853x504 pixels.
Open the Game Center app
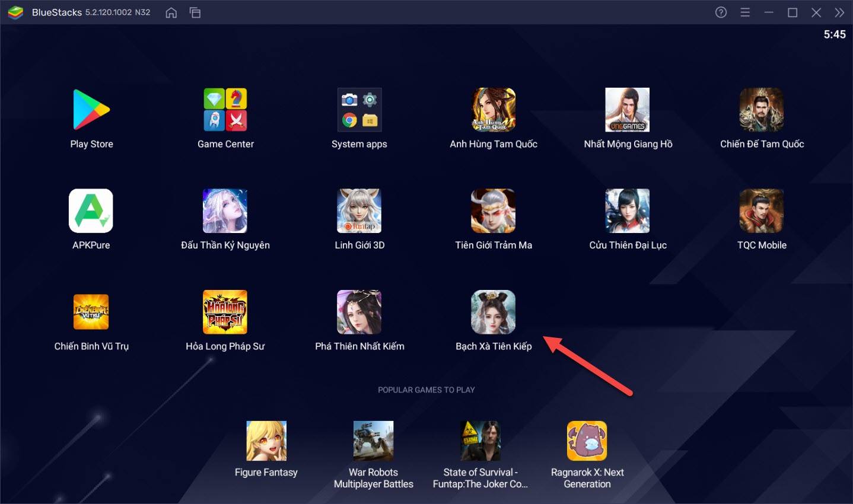click(x=225, y=110)
